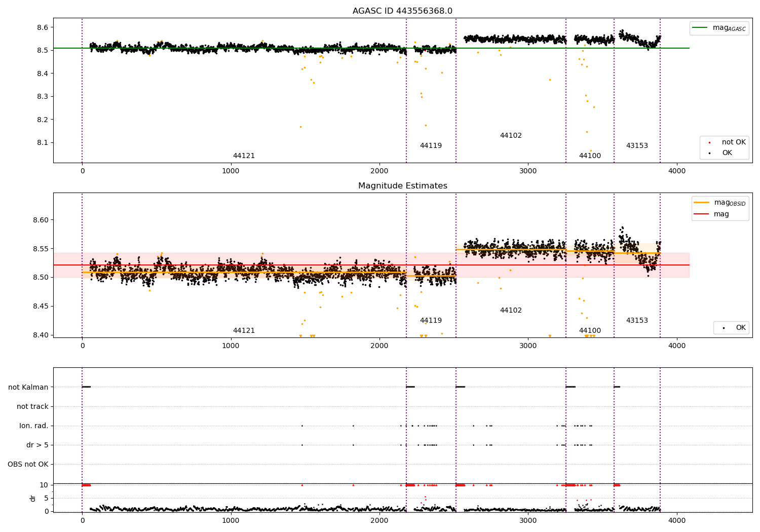Click obsid label 44100 in the top plot

[590, 156]
